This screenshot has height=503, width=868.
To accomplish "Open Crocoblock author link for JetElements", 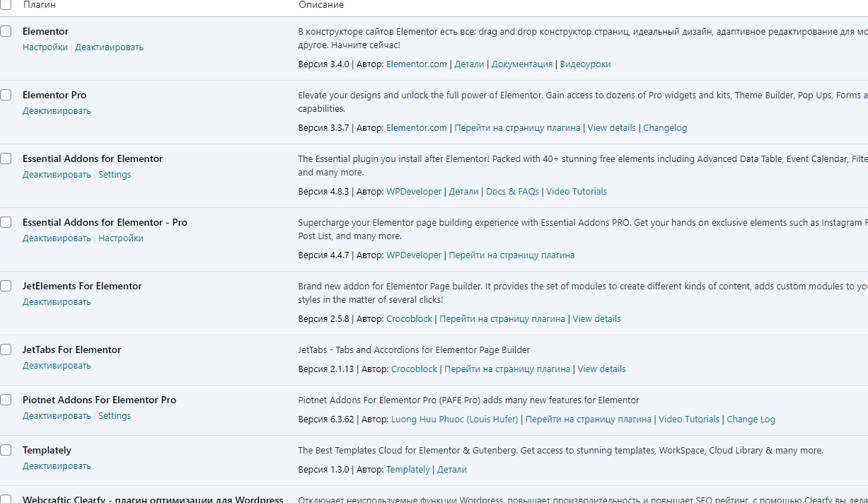I will (x=409, y=319).
